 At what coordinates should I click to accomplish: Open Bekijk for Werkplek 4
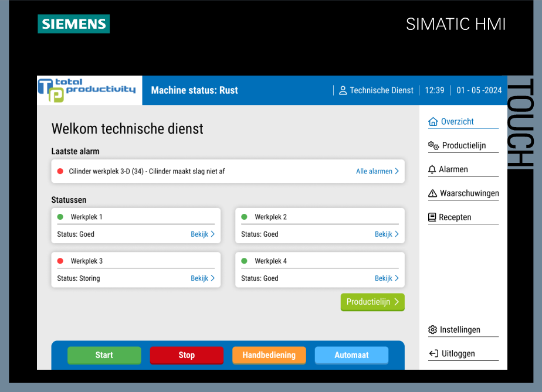click(387, 278)
